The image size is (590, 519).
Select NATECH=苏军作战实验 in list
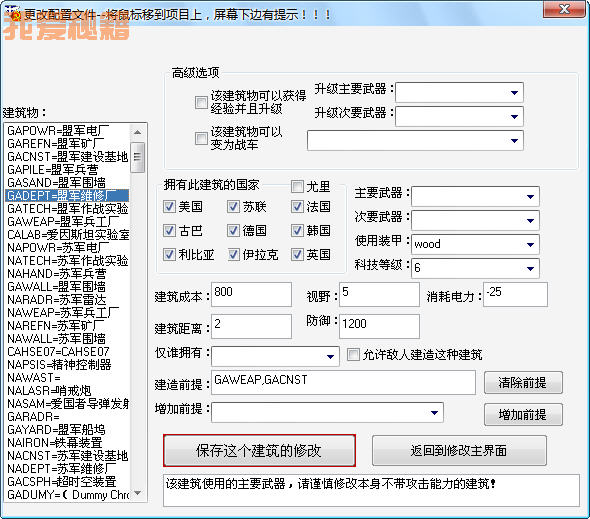coord(68,260)
